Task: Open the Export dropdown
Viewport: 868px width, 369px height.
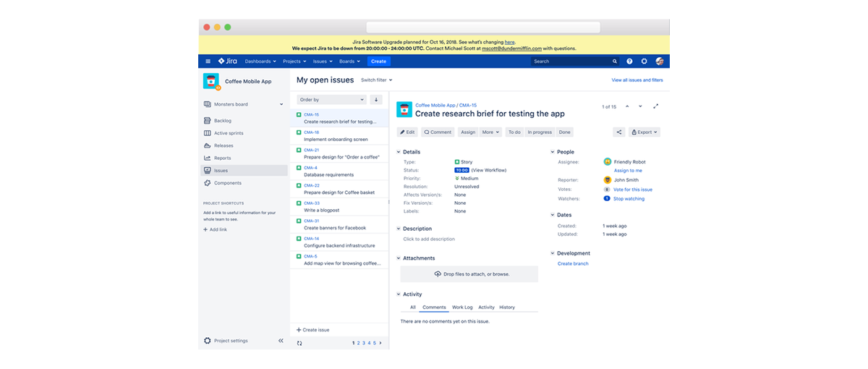Action: 644,132
